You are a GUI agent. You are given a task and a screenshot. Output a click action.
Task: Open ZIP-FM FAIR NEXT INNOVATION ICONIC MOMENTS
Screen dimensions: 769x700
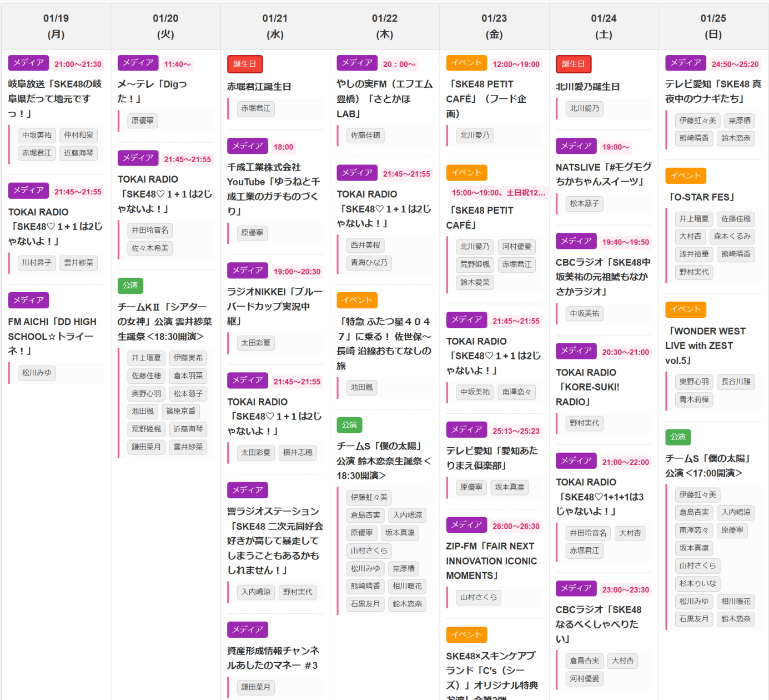(x=491, y=561)
